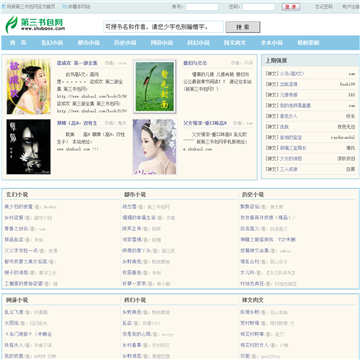360x360 pixels.
Task: Click the green lotus-bud book cover
Action: click(155, 87)
